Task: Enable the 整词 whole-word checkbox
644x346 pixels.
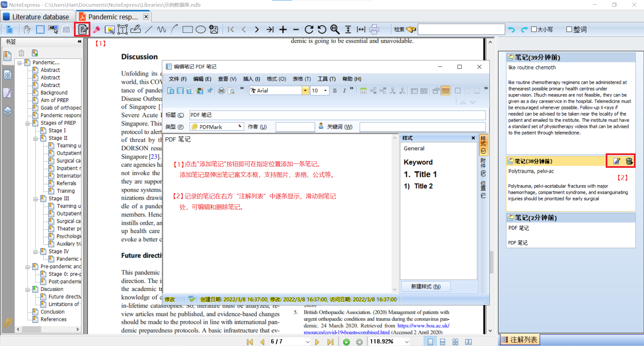Action: click(569, 30)
